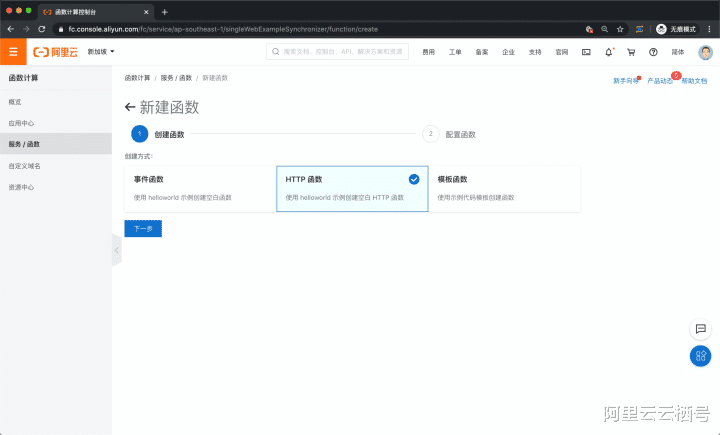This screenshot has height=435, width=720.
Task: Click the 下一步 button
Action: coord(143,229)
